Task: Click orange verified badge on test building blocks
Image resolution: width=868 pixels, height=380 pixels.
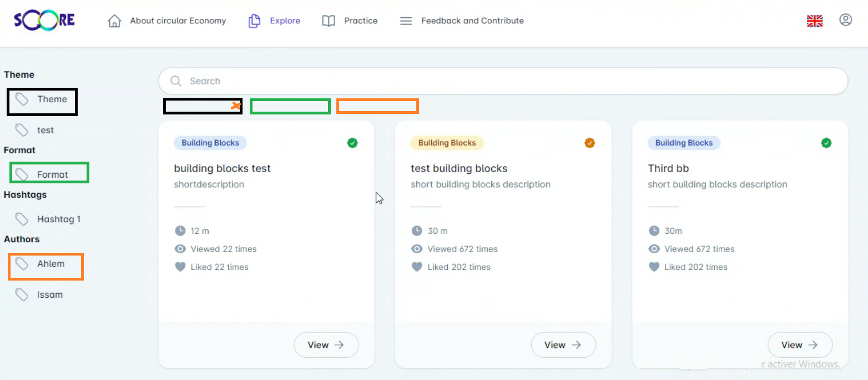Action: 589,143
